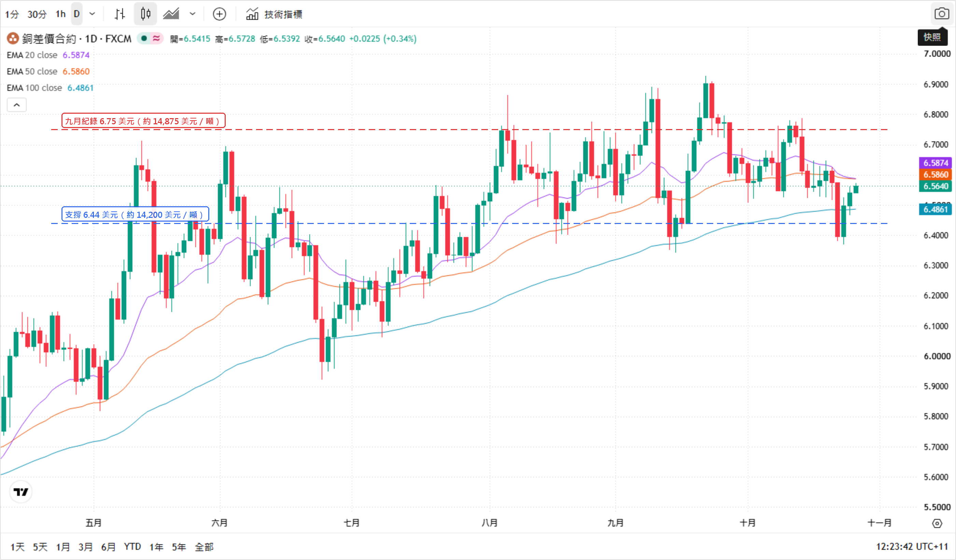Image resolution: width=956 pixels, height=560 pixels.
Task: Click the TradingView logo
Action: click(x=20, y=492)
